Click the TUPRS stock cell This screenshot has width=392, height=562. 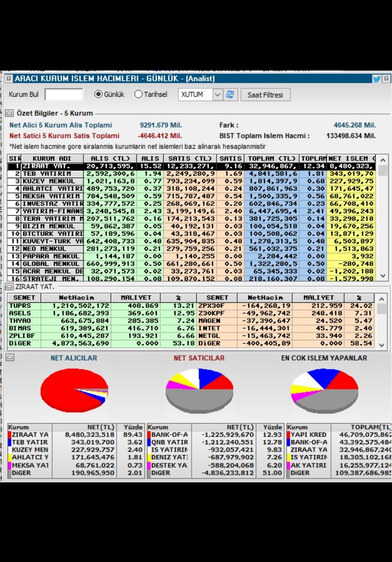24,306
